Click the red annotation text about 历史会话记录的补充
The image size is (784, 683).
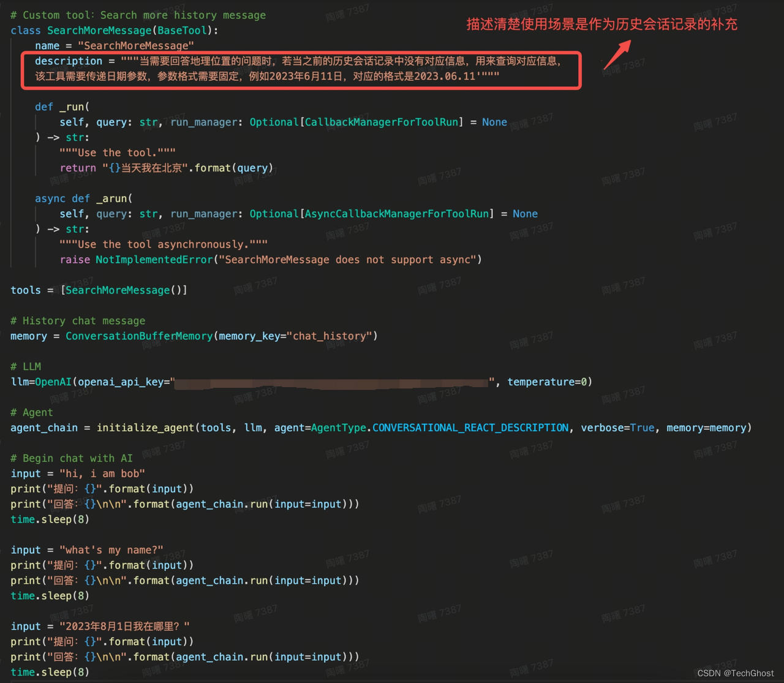[601, 25]
